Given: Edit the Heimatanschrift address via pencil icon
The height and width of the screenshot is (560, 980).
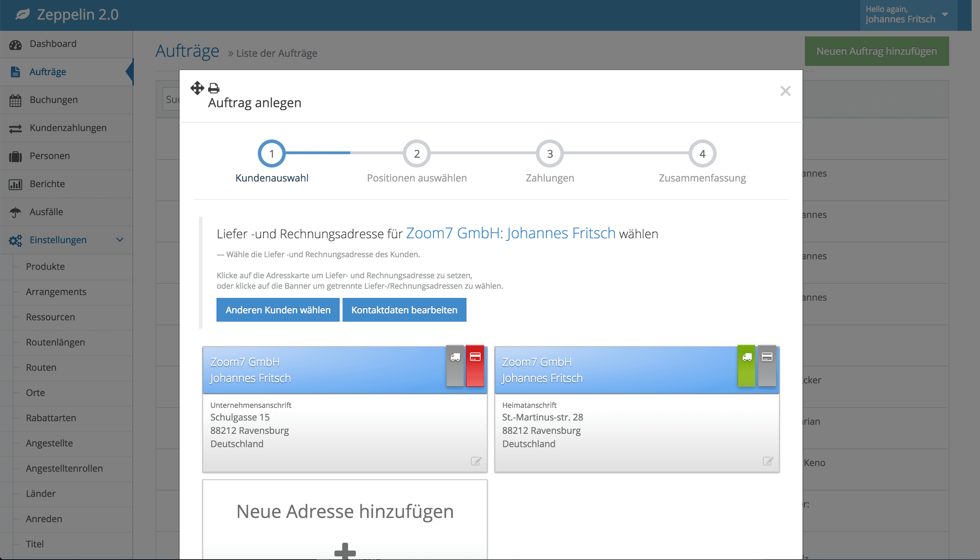Looking at the screenshot, I should point(768,461).
